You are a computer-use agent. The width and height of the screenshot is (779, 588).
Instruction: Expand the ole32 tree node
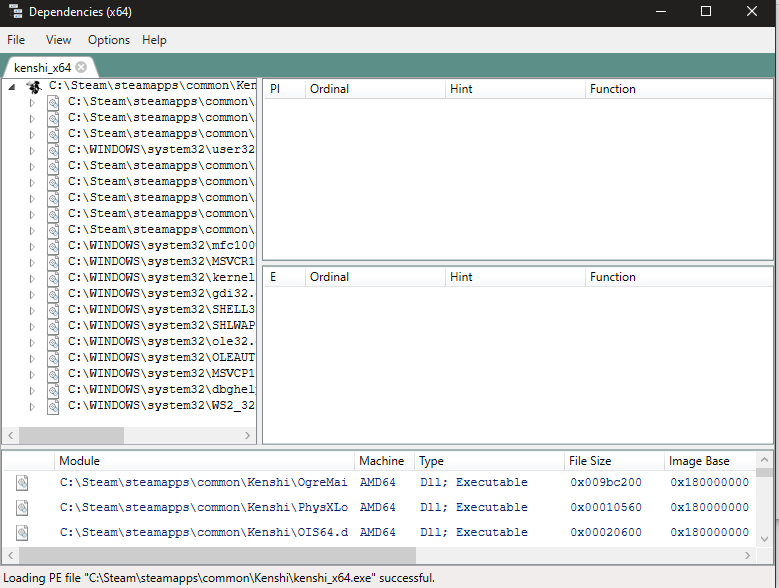pos(32,343)
